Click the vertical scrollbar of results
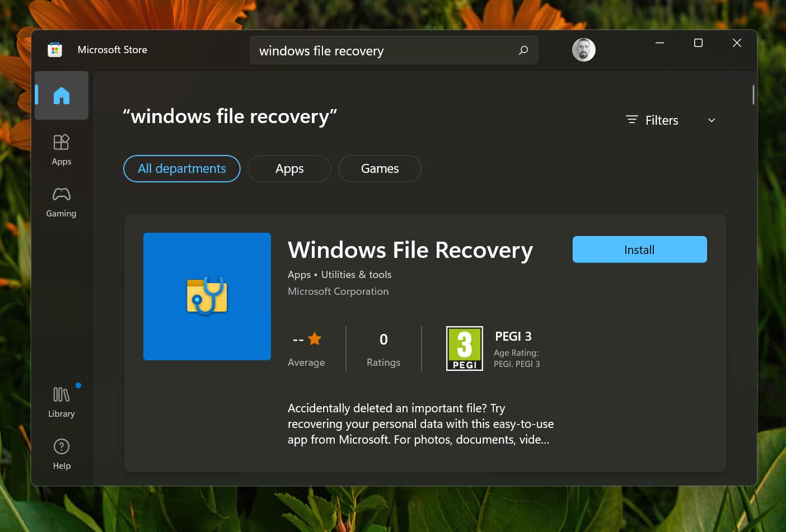The height and width of the screenshot is (532, 786). [754, 95]
